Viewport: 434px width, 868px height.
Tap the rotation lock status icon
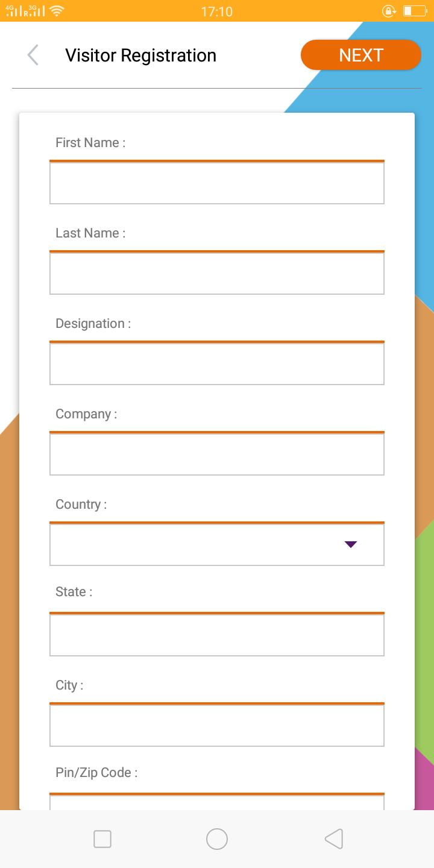tap(389, 11)
